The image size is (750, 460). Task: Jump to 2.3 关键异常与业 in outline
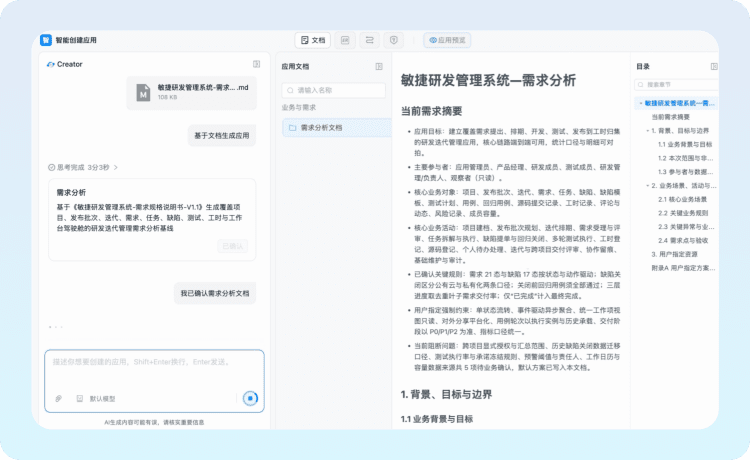tap(686, 227)
